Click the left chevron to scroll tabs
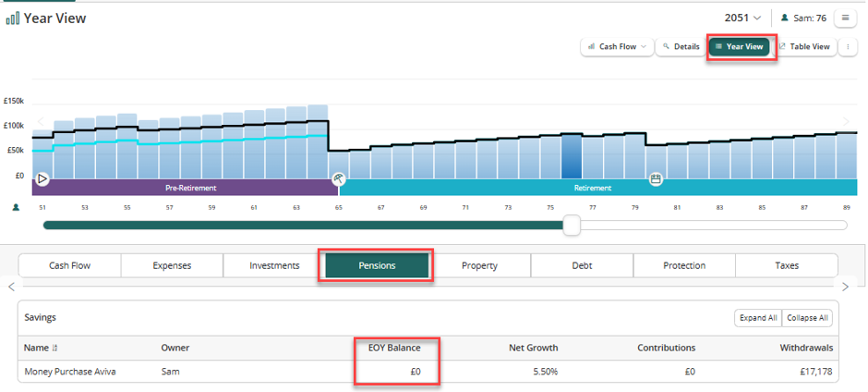 point(13,287)
